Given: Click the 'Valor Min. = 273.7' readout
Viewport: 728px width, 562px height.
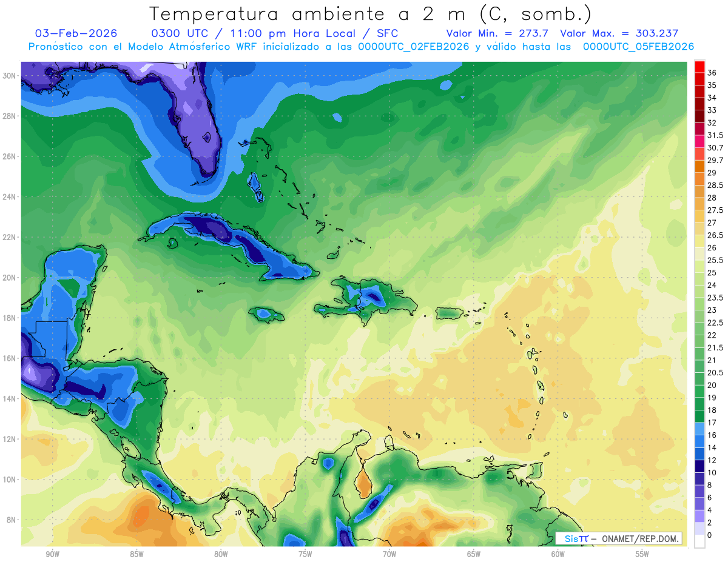Looking at the screenshot, I should [497, 33].
